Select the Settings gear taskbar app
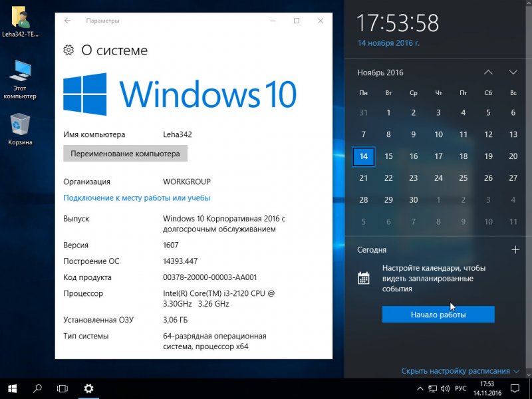This screenshot has height=399, width=532. (x=88, y=388)
